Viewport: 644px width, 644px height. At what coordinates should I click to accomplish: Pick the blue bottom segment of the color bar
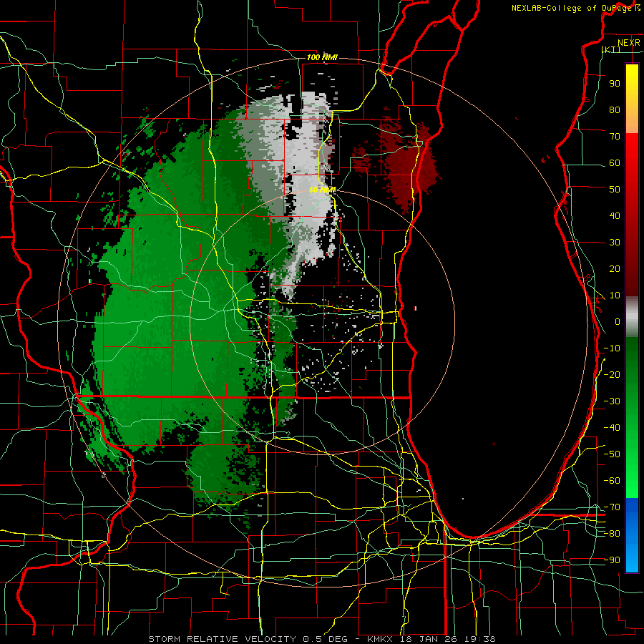tap(632, 535)
